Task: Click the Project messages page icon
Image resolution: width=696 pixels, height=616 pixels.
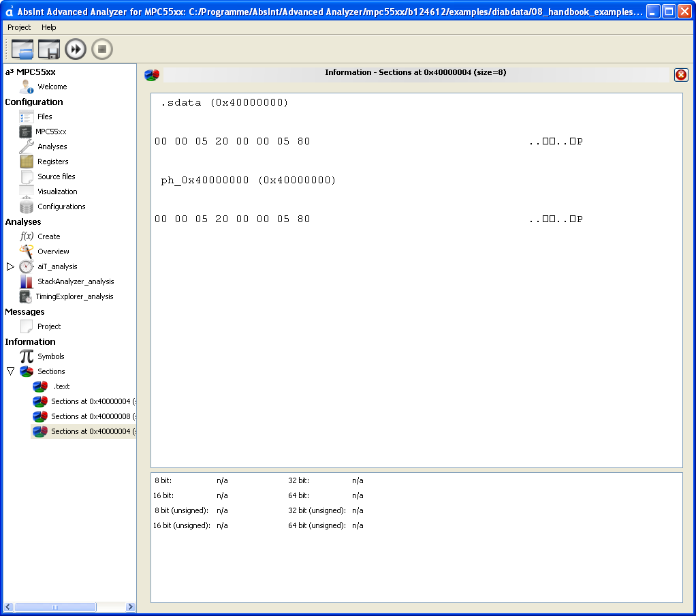Action: tap(27, 326)
